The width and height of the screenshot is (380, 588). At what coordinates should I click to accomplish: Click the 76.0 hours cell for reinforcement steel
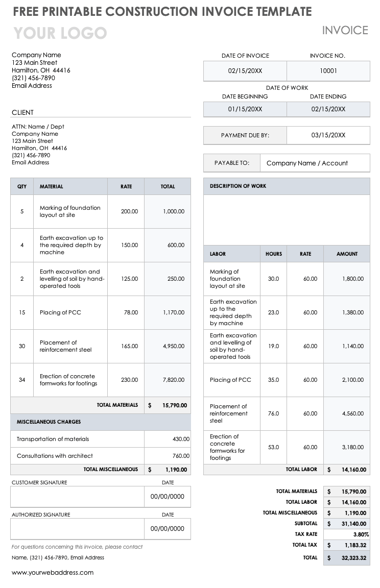274,413
